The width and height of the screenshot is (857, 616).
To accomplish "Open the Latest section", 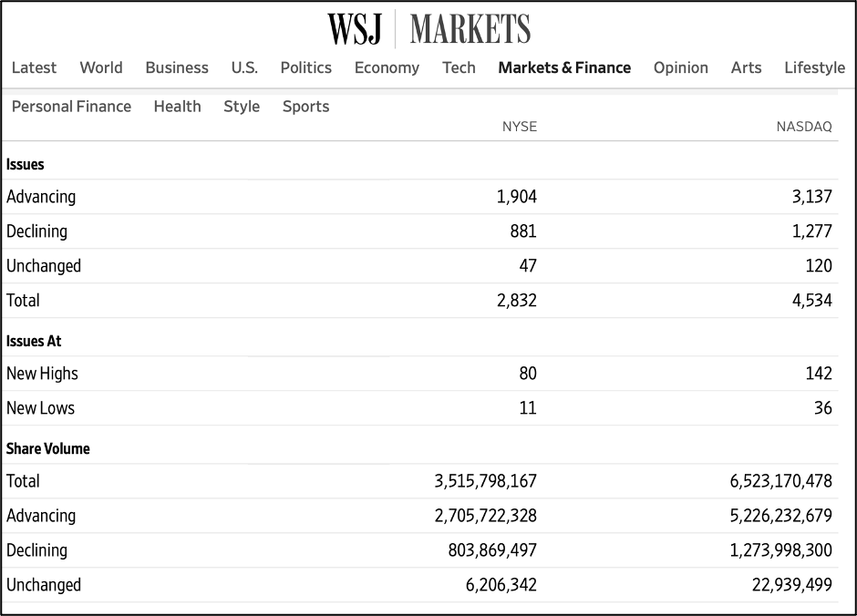I will (34, 67).
